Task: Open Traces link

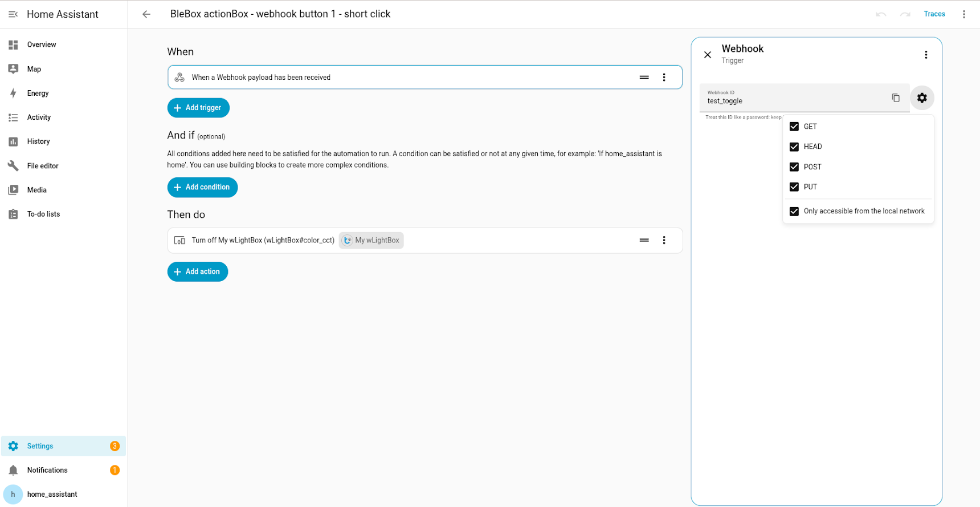Action: point(934,14)
